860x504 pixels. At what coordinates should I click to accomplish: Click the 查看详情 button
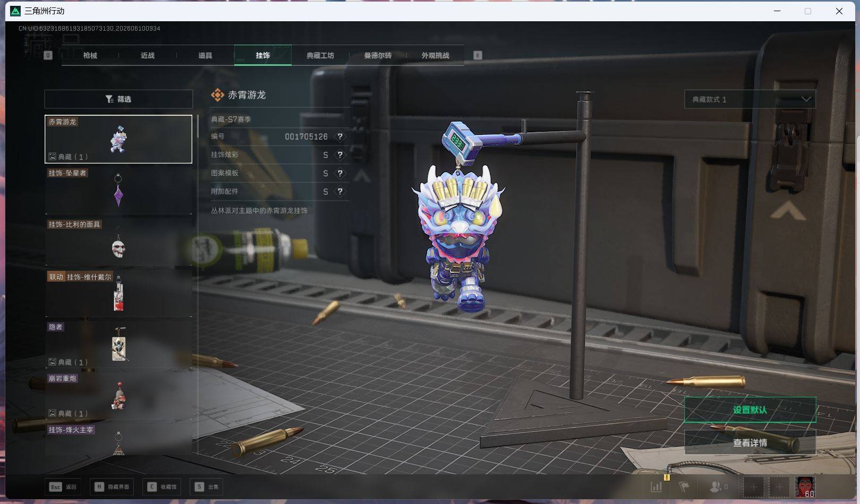click(750, 442)
